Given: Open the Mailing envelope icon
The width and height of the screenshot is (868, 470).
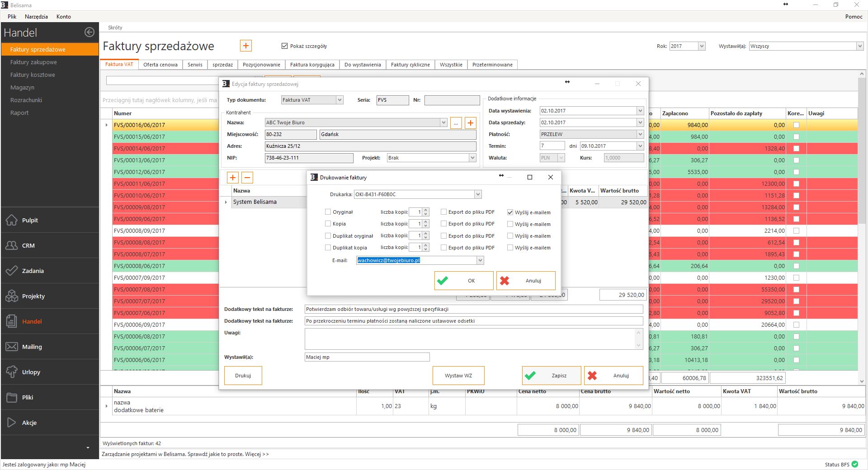Looking at the screenshot, I should (12, 347).
